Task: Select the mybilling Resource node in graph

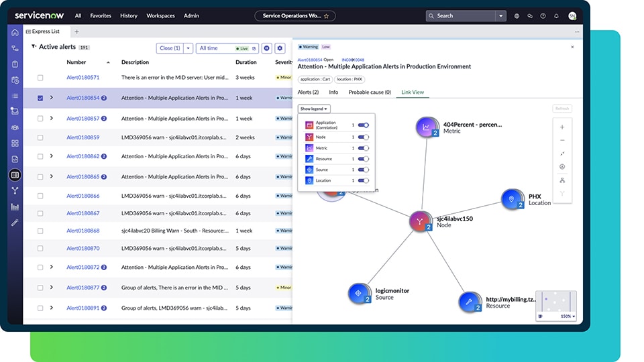Action: [469, 302]
